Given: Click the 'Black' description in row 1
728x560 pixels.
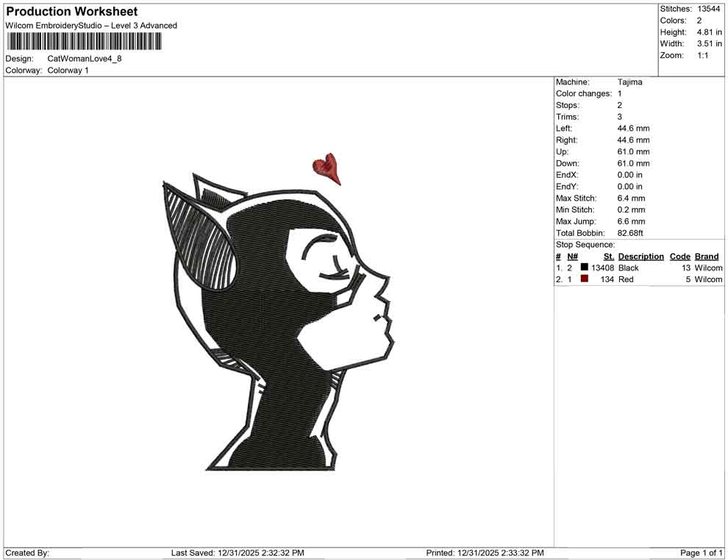Looking at the screenshot, I should (628, 268).
